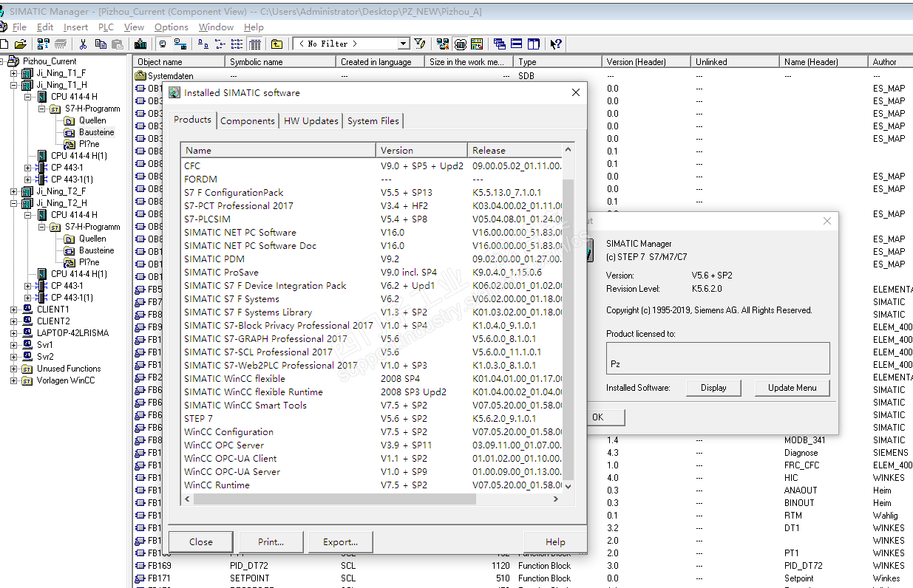913x588 pixels.
Task: Click horizontal scrollbar of the products list
Action: (335, 499)
